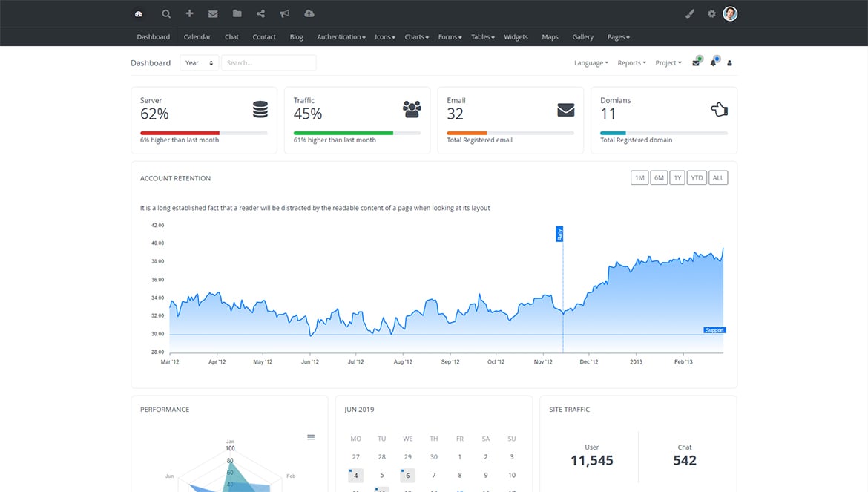Expand the Reports dropdown
This screenshot has width=868, height=492.
coord(631,63)
